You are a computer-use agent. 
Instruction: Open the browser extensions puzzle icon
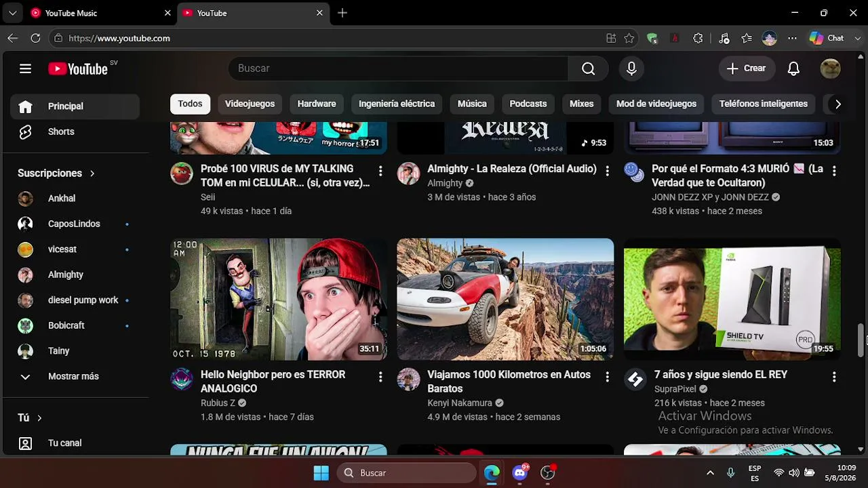tap(698, 39)
